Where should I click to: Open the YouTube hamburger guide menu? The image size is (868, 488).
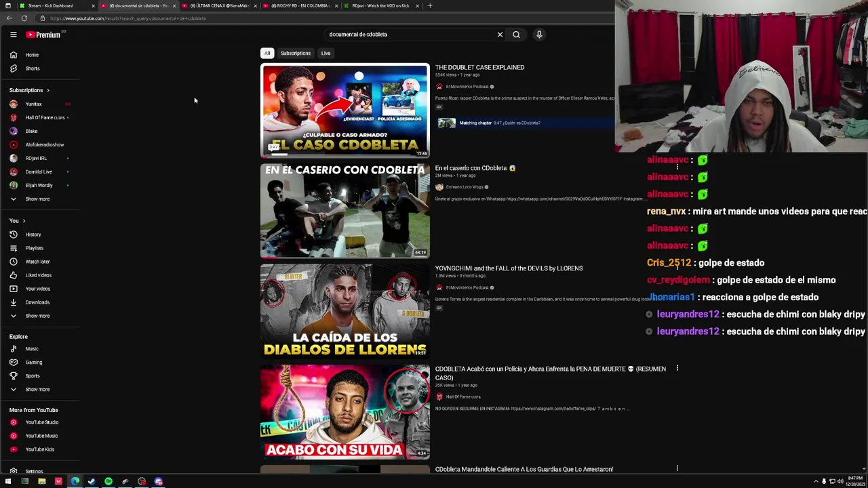click(13, 35)
